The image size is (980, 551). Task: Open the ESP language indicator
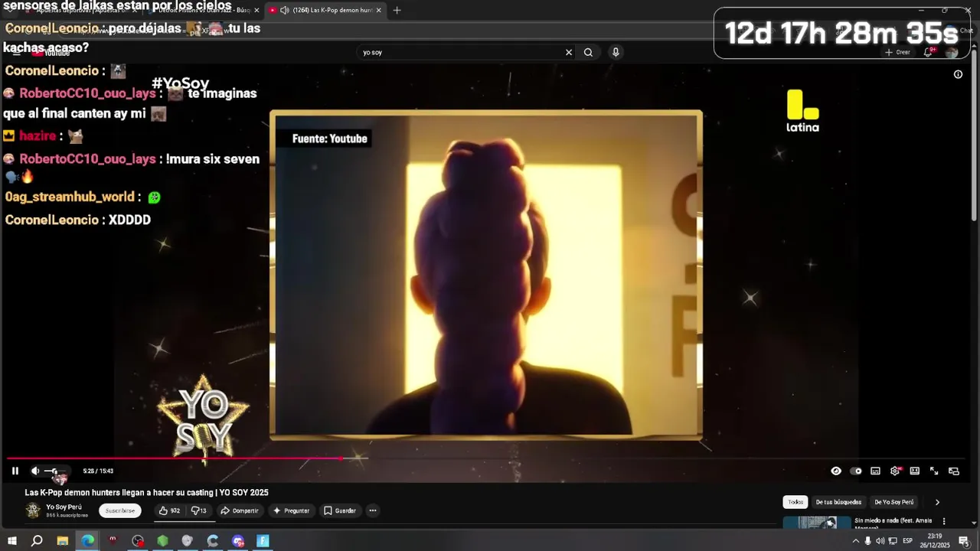(907, 541)
